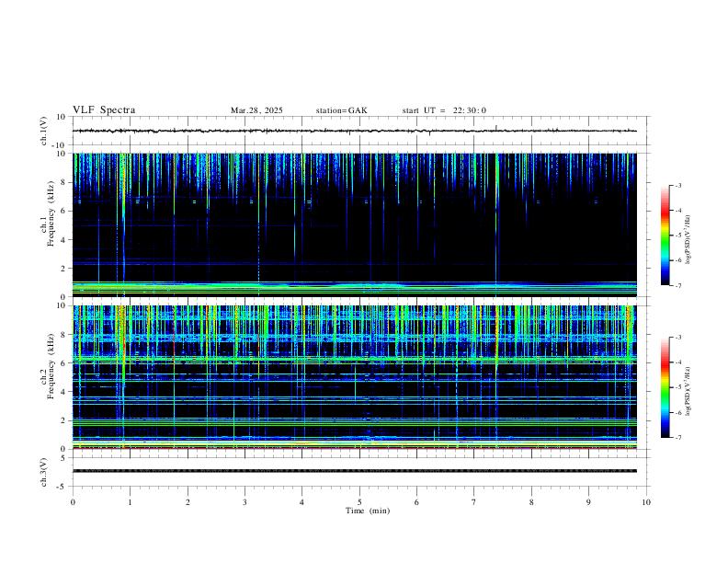This screenshot has height=563, width=728.
Task: Click the "8" kHz tick on ch.1 frequency axis
Action: pyautogui.click(x=63, y=182)
